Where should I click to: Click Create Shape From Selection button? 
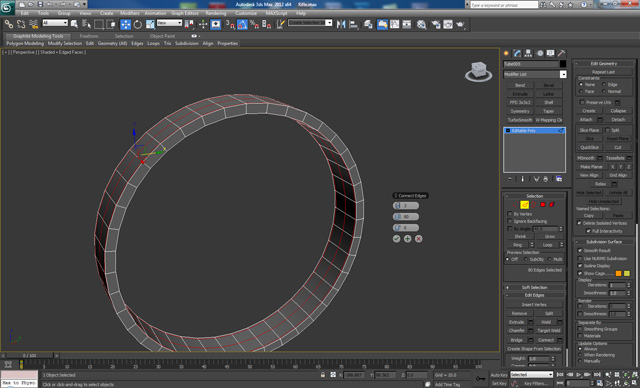pyautogui.click(x=534, y=349)
